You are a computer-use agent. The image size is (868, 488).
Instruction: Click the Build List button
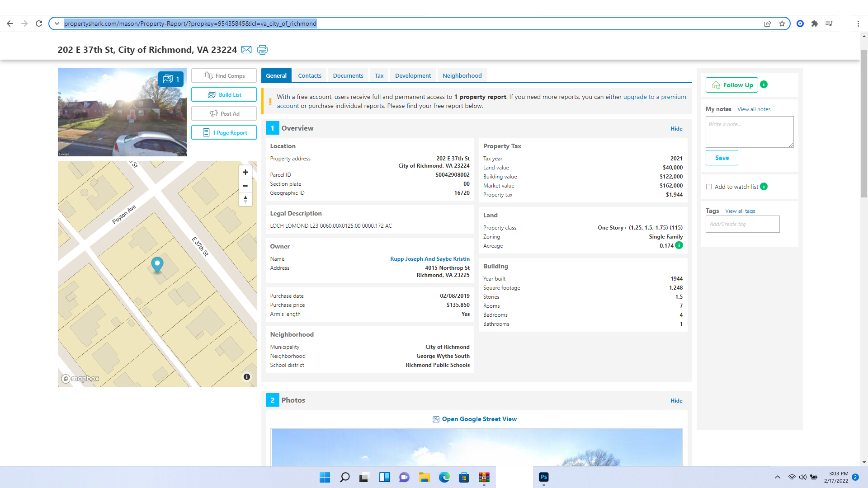click(224, 94)
